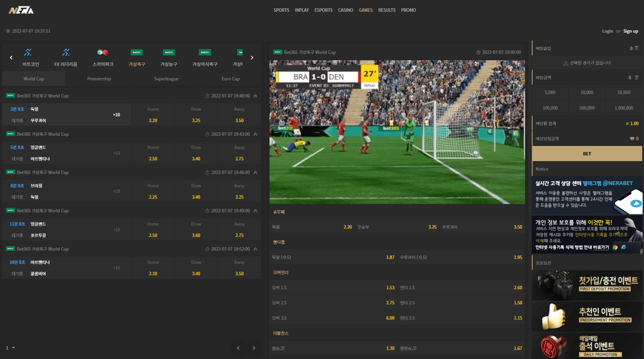Switch to the Euro Cup tab
Image resolution: width=644 pixels, height=359 pixels.
coord(230,79)
